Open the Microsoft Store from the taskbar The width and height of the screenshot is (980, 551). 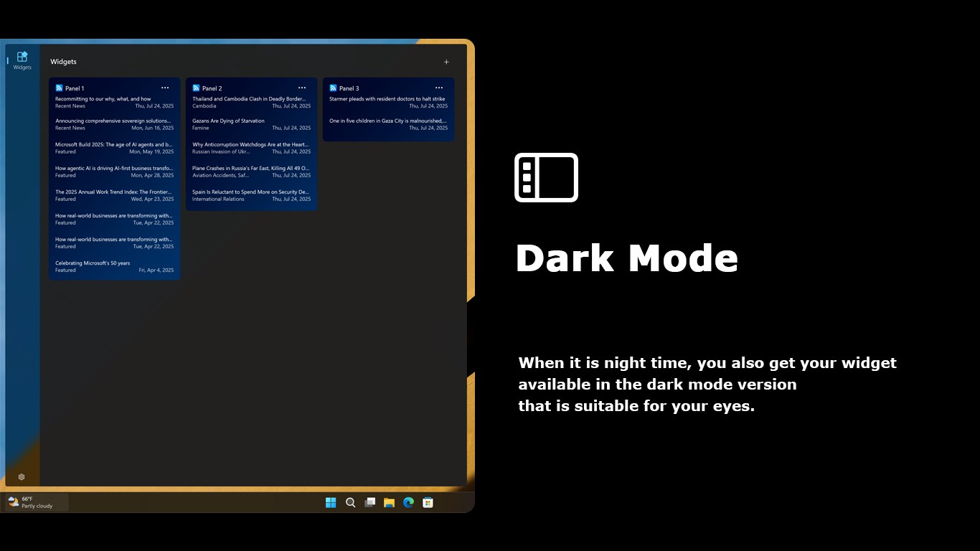coord(428,502)
